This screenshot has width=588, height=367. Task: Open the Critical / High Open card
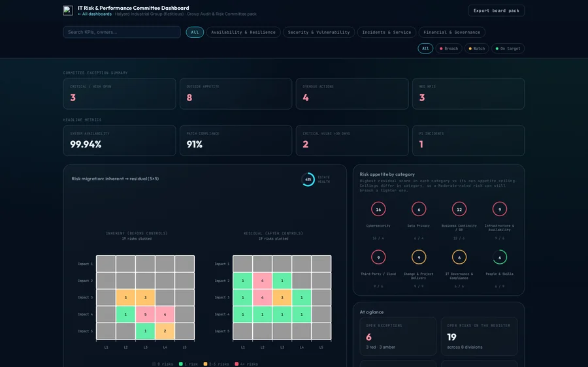coord(120,94)
